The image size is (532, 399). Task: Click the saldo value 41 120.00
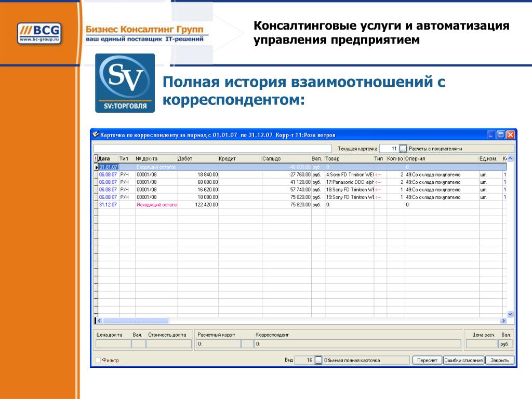(300, 182)
